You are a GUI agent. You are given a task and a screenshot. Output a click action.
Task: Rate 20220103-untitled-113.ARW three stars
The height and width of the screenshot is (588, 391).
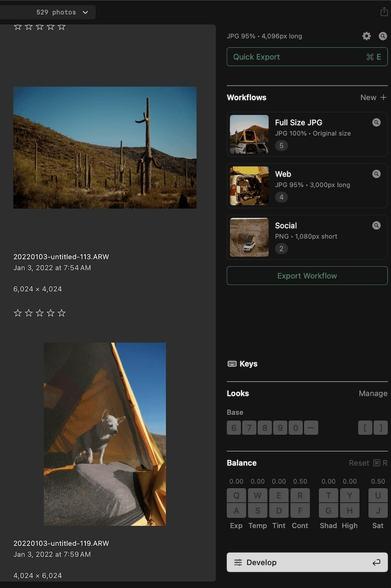point(40,313)
